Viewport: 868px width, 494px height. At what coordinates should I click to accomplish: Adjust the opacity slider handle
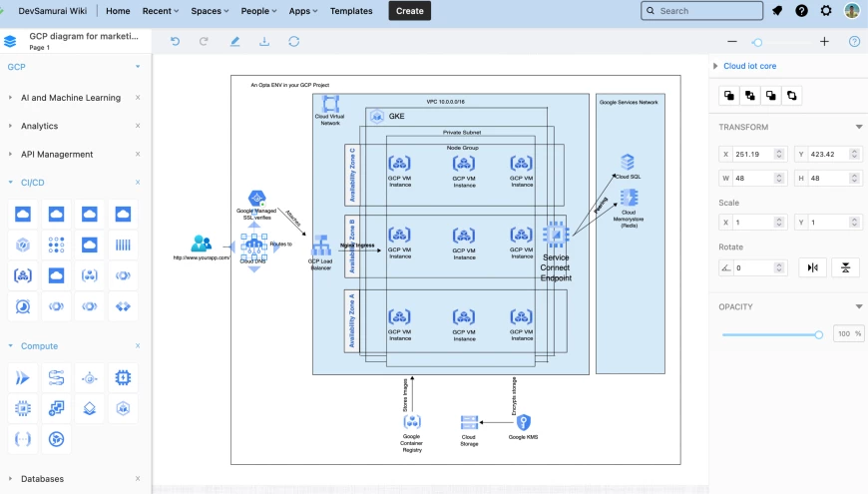(x=818, y=334)
